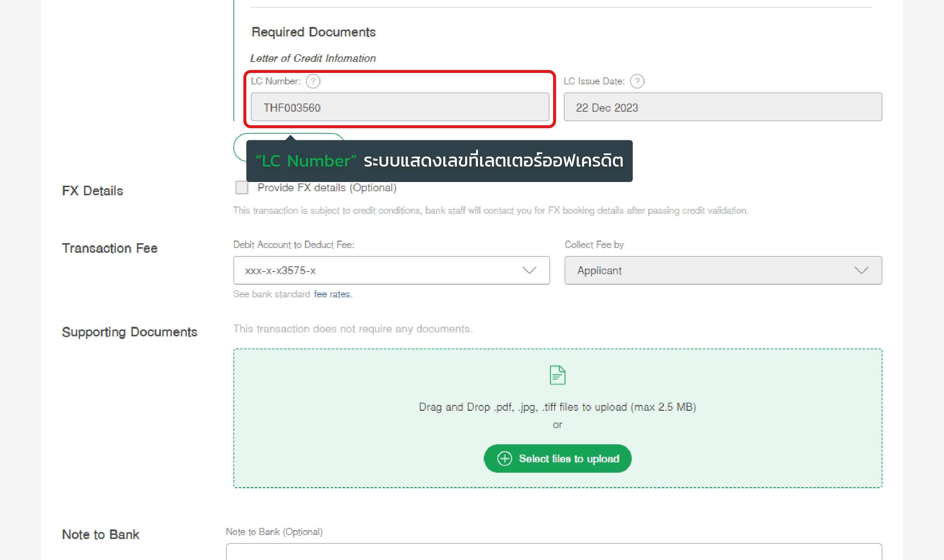Viewport: 944px width, 560px height.
Task: Open the fee rates link
Action: [332, 294]
